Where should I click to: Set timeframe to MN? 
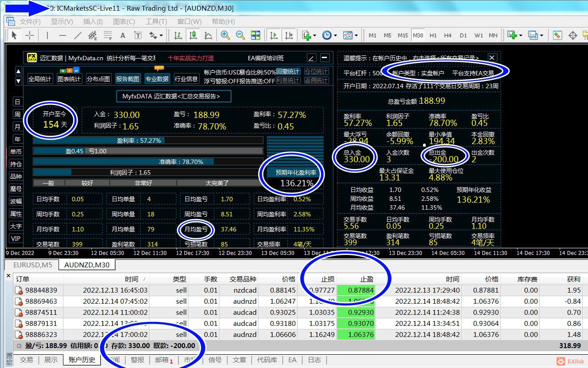pyautogui.click(x=493, y=35)
